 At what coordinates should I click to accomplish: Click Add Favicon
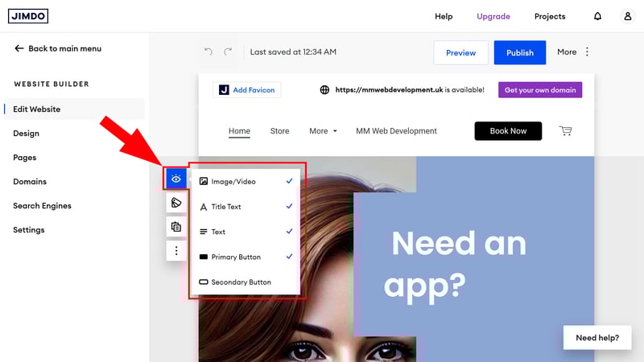247,90
